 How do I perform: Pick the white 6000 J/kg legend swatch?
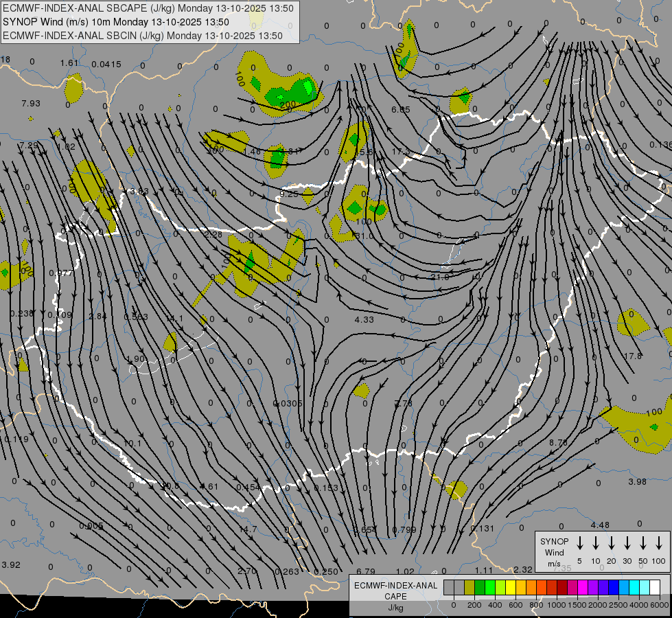pyautogui.click(x=654, y=587)
